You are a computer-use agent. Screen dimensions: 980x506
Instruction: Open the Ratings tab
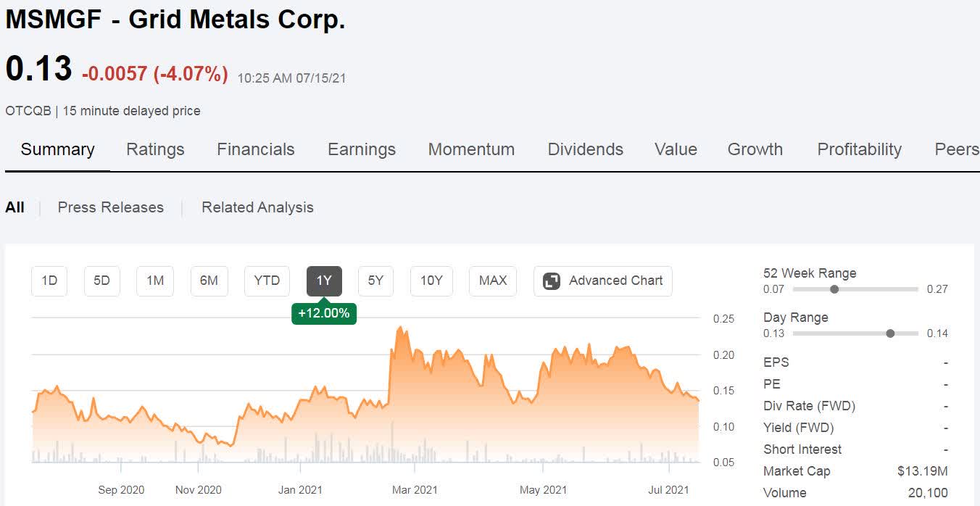pyautogui.click(x=155, y=149)
